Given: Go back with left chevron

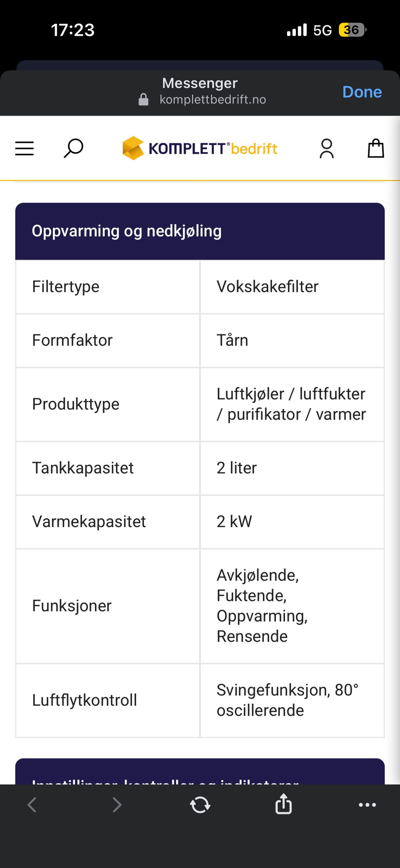Looking at the screenshot, I should 32,805.
